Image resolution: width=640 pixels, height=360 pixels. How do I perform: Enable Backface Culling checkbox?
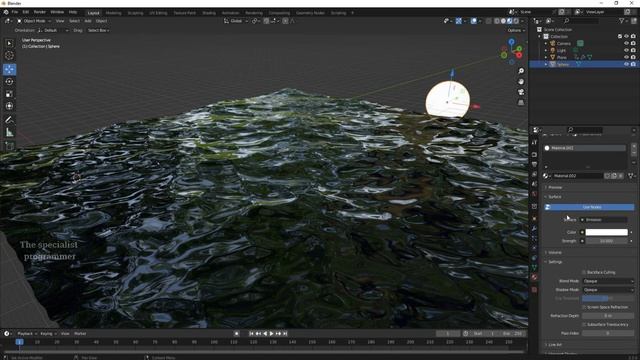pos(584,272)
